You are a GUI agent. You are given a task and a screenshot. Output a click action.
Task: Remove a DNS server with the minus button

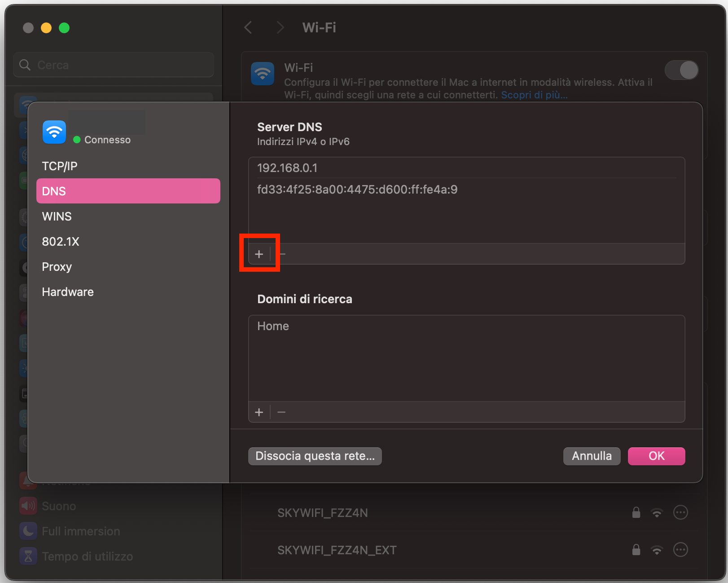(x=281, y=254)
